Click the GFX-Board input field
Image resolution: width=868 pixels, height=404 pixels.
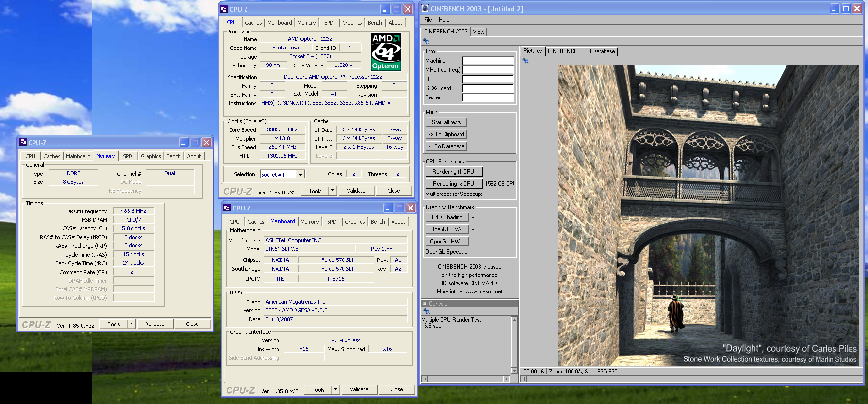488,89
